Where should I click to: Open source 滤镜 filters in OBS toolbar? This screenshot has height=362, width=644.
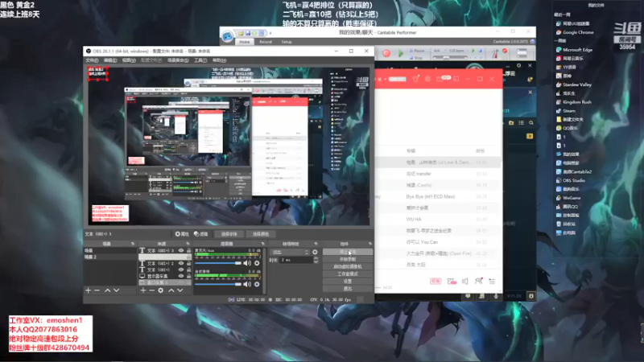coord(200,234)
